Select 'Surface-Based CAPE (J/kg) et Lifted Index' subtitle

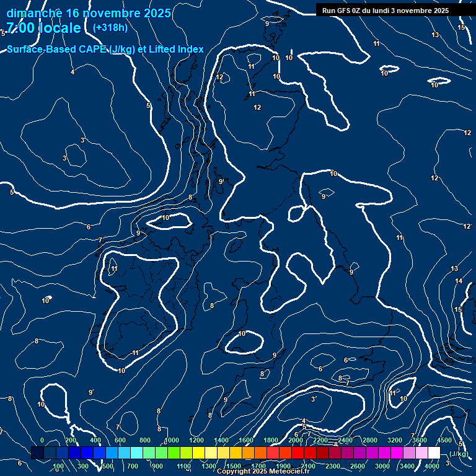point(105,49)
